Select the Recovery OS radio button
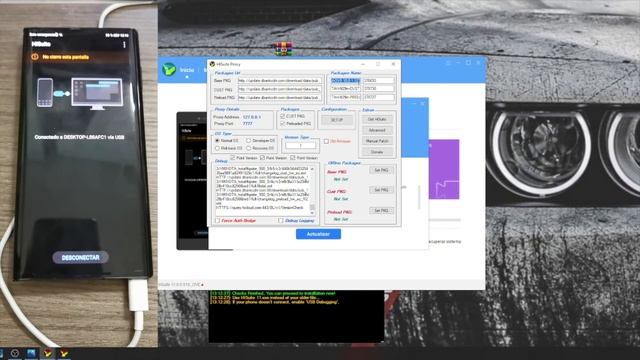Viewport: 640px width, 360px height. click(248, 148)
